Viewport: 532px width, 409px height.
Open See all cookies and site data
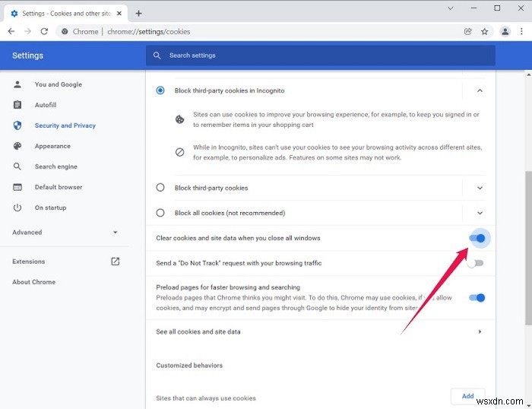320,331
